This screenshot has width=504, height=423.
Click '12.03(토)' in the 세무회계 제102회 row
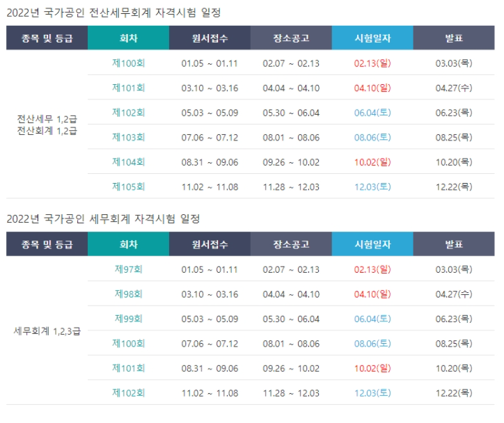(x=372, y=393)
